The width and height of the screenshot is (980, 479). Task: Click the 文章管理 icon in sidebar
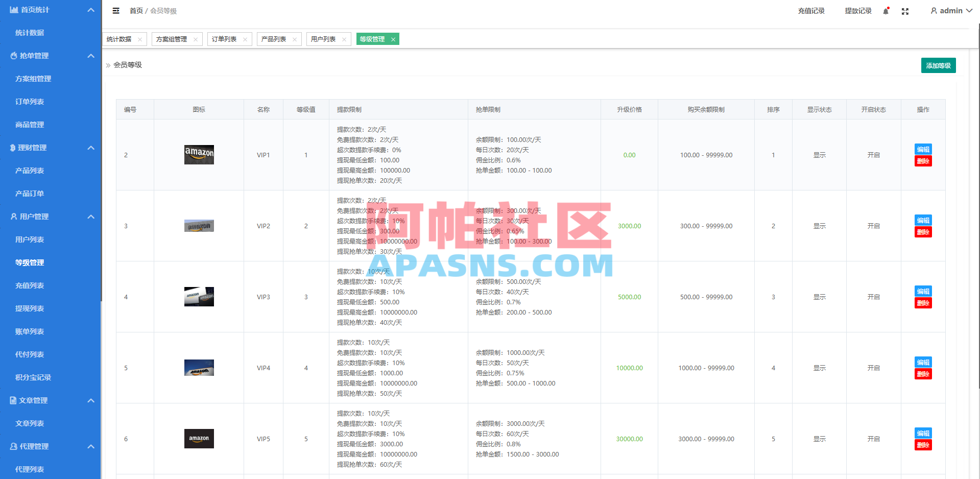12,400
